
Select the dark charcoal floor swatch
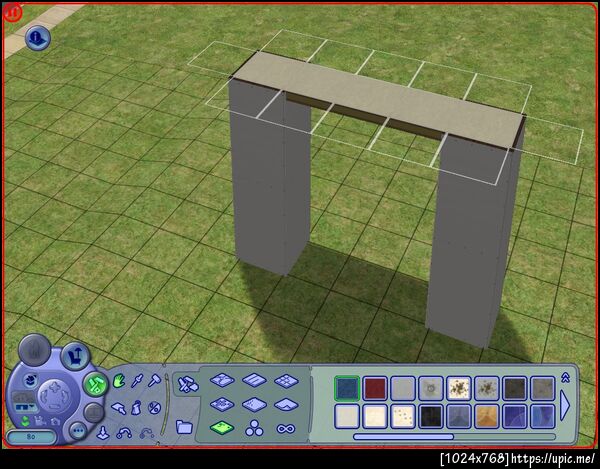pyautogui.click(x=515, y=388)
